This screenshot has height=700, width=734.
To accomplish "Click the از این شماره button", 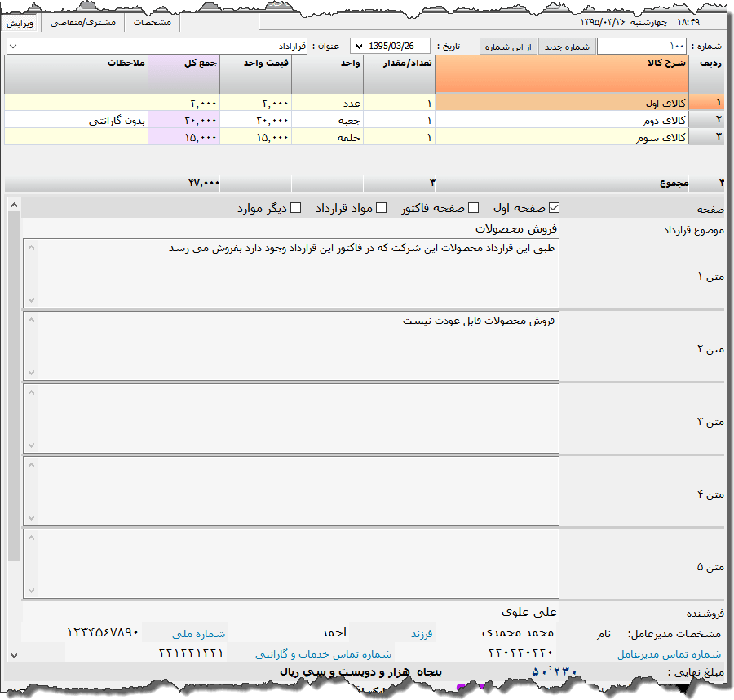I will pos(507,46).
